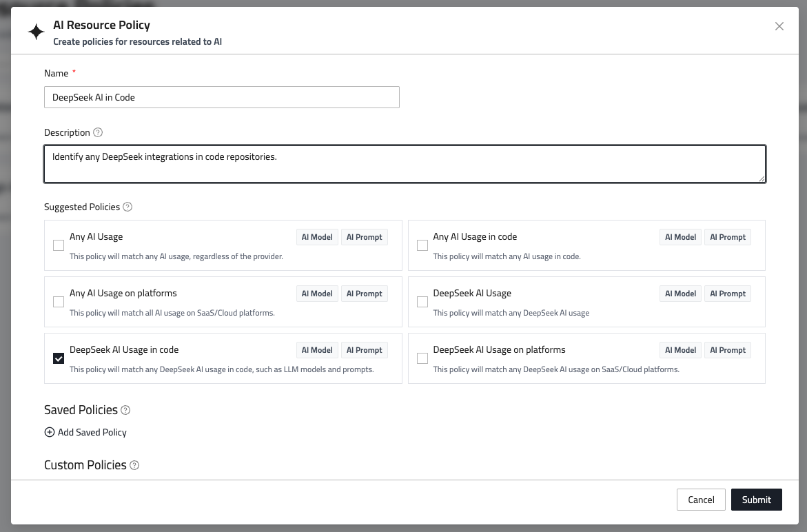The height and width of the screenshot is (532, 807).
Task: Click AI Prompt tag on DeepSeek AI Usage in code
Action: click(x=365, y=350)
